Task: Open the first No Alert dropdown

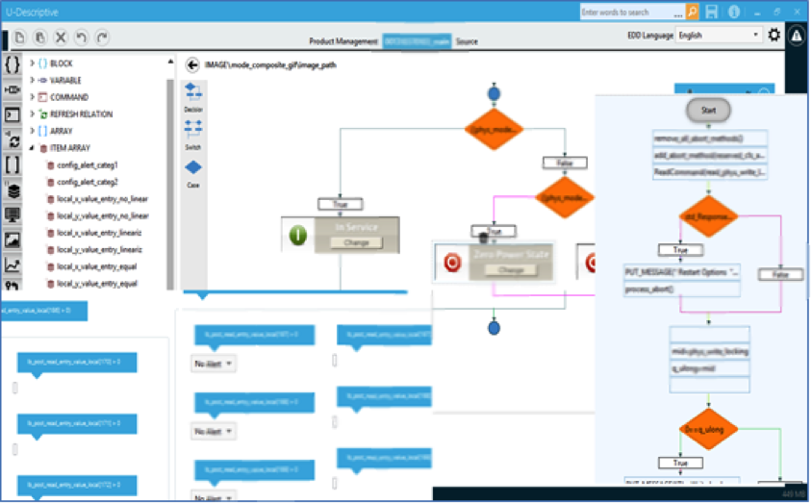Action: click(214, 364)
